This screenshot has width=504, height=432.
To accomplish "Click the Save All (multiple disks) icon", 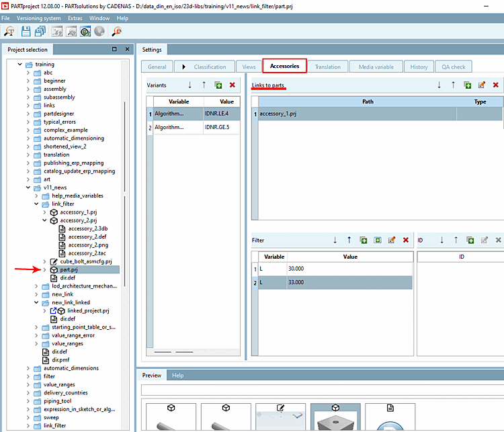I will (40, 31).
